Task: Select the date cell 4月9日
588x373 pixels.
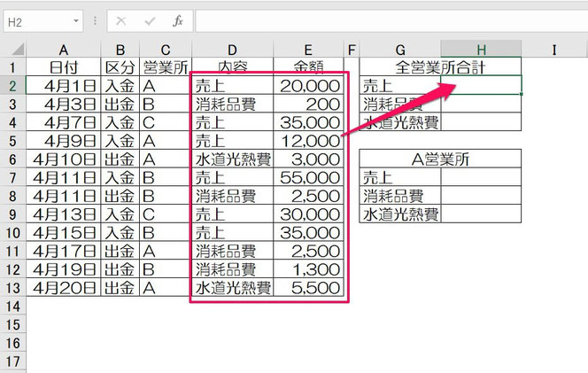Action: coord(64,141)
